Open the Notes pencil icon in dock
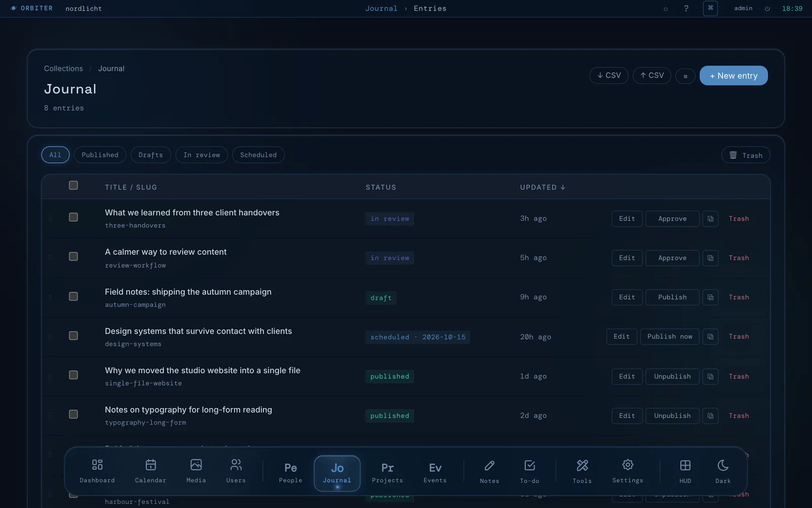The width and height of the screenshot is (812, 508). coord(489,472)
